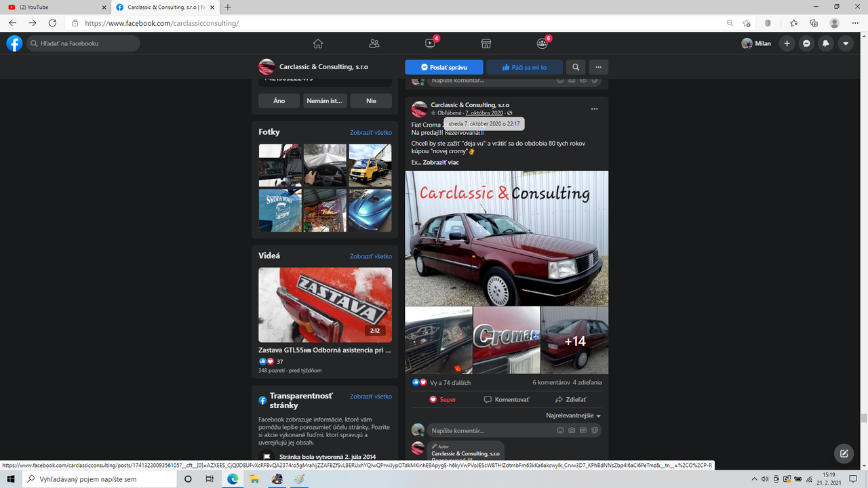Open the Messenger icon

(806, 43)
